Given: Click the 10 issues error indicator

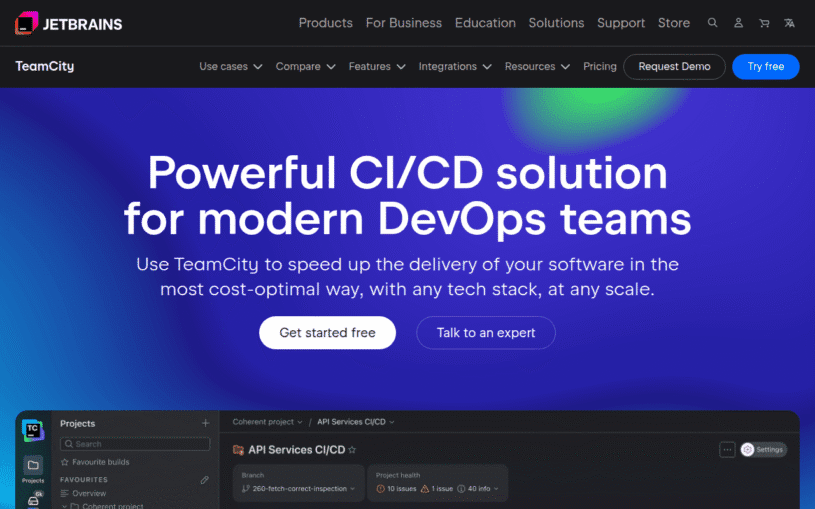Looking at the screenshot, I should tap(397, 489).
